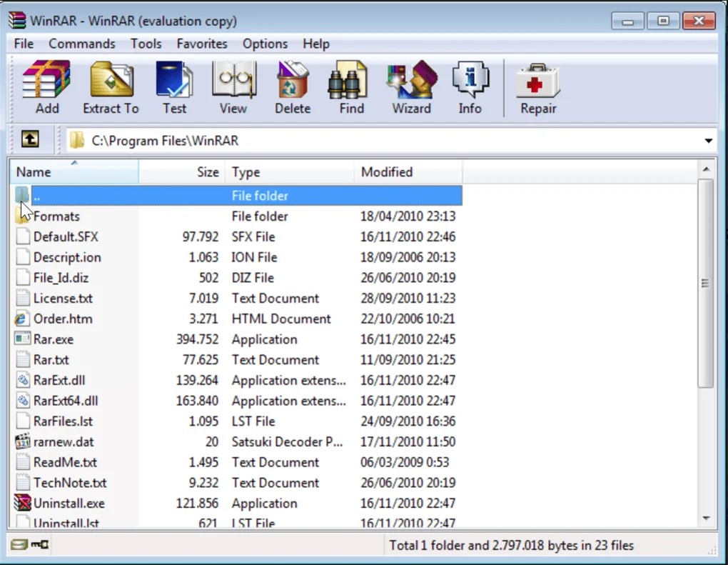Sort by Name column header
Screen dimensions: 728x565
(74, 172)
